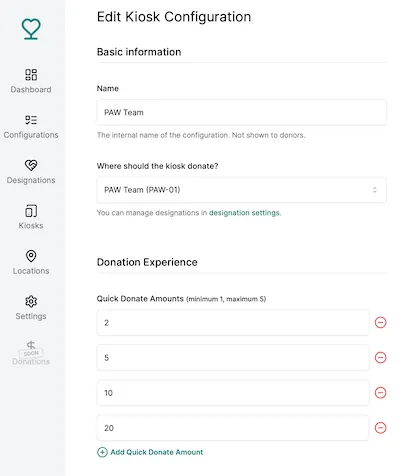The image size is (400, 476).
Task: Remove the quick donate amount 10
Action: [380, 393]
